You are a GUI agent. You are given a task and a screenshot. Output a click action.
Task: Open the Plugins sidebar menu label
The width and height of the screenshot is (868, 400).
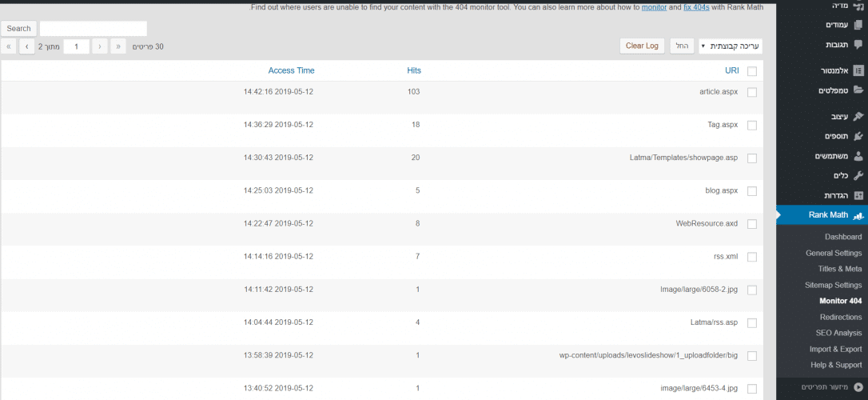pos(837,136)
